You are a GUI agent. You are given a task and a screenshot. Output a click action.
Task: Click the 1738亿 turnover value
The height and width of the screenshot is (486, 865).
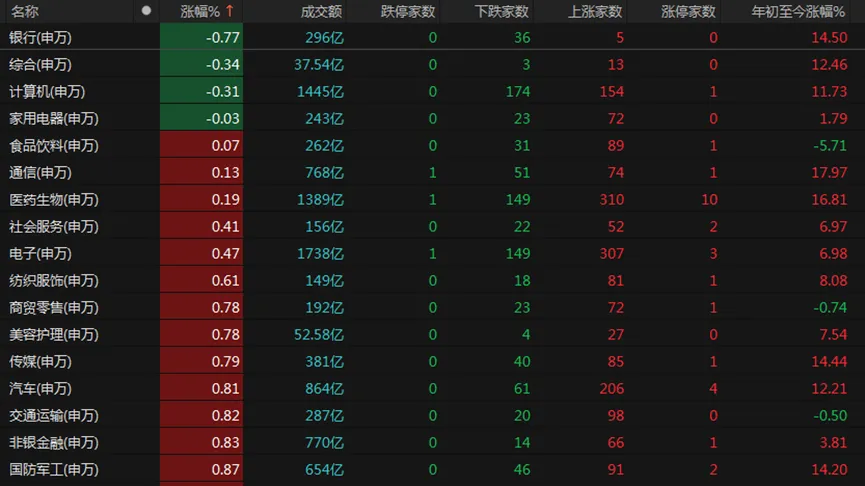coord(321,254)
